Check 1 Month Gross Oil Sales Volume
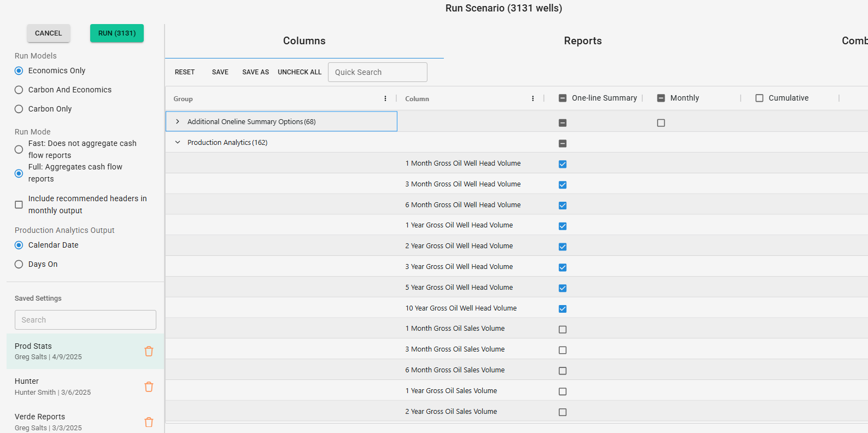The image size is (868, 433). pyautogui.click(x=562, y=330)
